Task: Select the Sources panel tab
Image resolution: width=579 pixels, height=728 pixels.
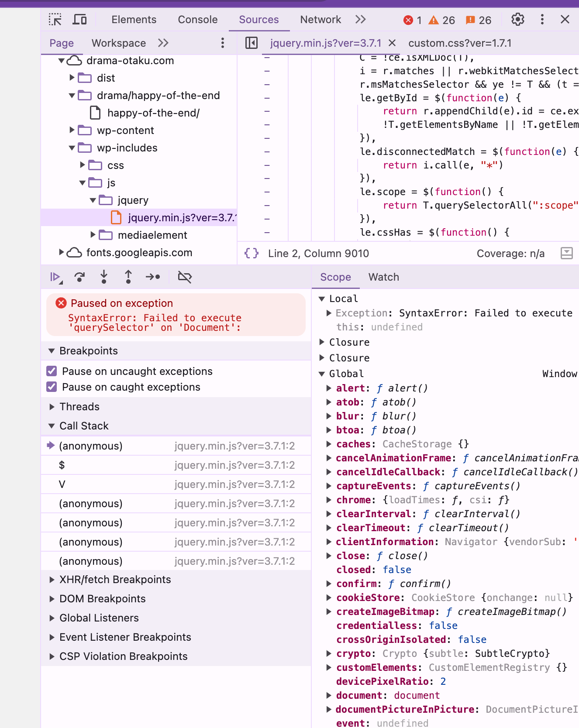Action: pyautogui.click(x=258, y=20)
